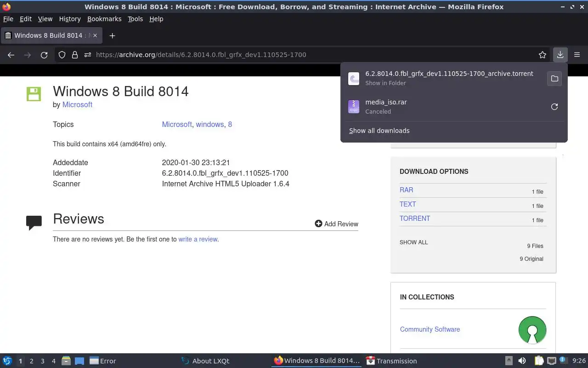
Task: Open the Community Software collection link
Action: (x=430, y=329)
